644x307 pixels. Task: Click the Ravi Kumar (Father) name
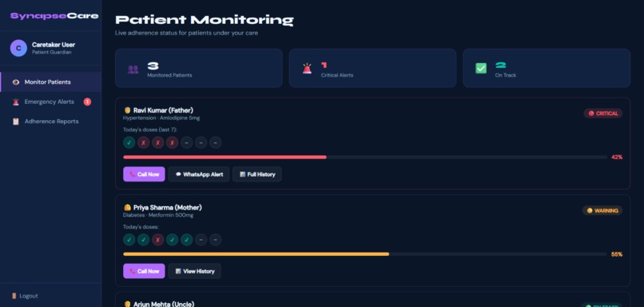pyautogui.click(x=163, y=110)
